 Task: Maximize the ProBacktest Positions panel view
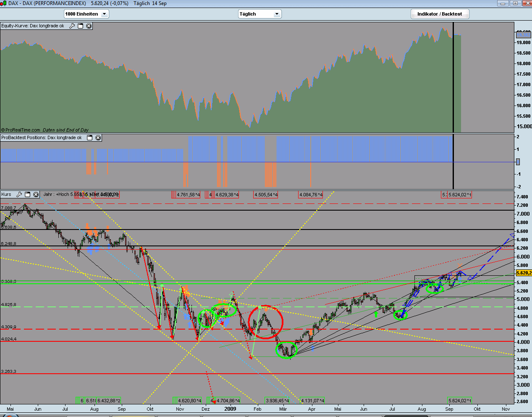pos(89,137)
